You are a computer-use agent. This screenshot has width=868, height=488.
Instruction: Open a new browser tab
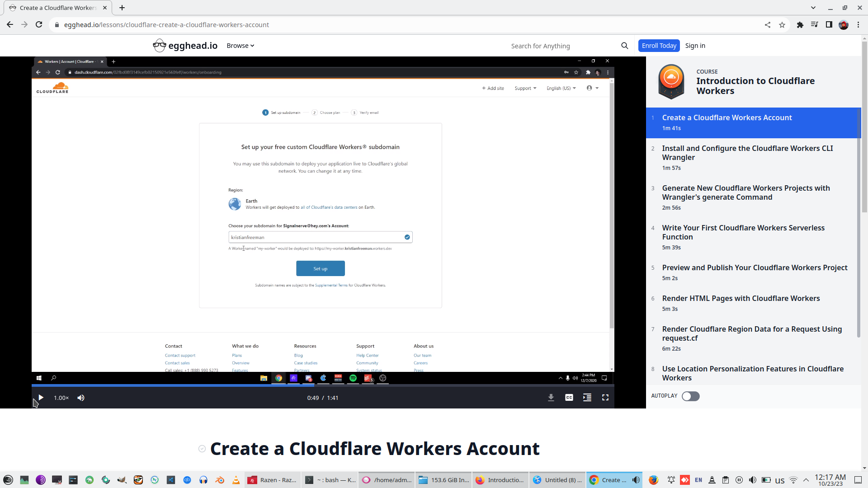tap(122, 8)
